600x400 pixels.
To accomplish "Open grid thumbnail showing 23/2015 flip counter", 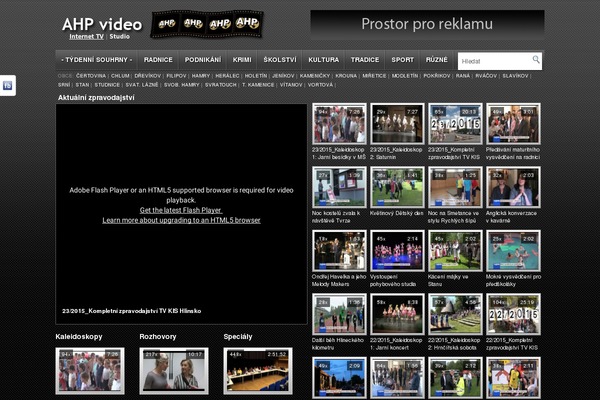I will 455,124.
